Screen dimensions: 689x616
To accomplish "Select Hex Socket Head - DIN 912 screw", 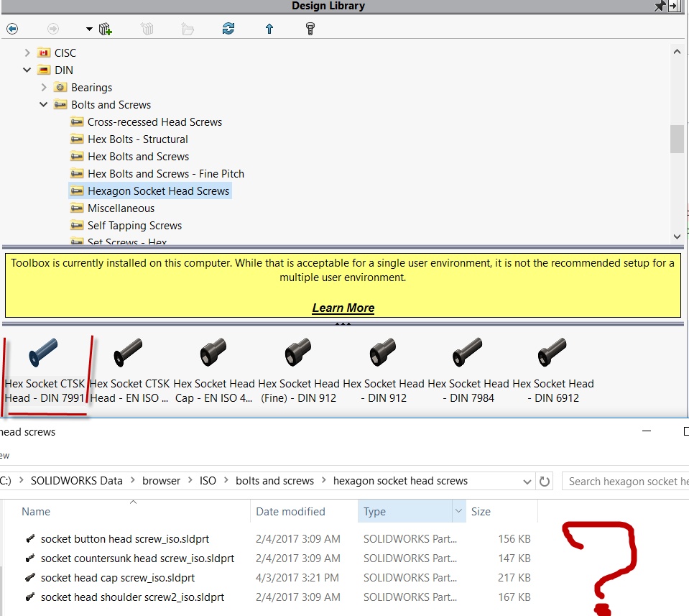I will pyautogui.click(x=384, y=372).
